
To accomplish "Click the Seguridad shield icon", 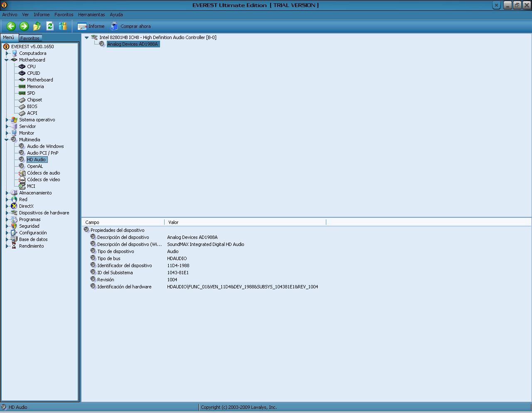I will (14, 226).
